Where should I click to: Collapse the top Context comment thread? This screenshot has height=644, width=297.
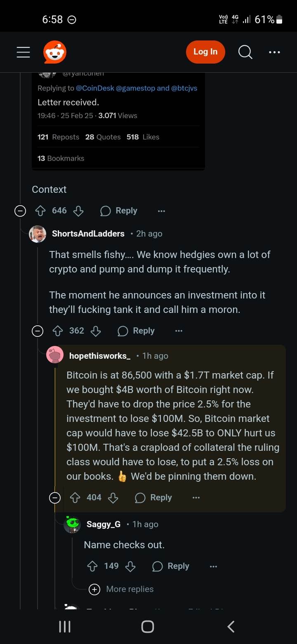(20, 211)
